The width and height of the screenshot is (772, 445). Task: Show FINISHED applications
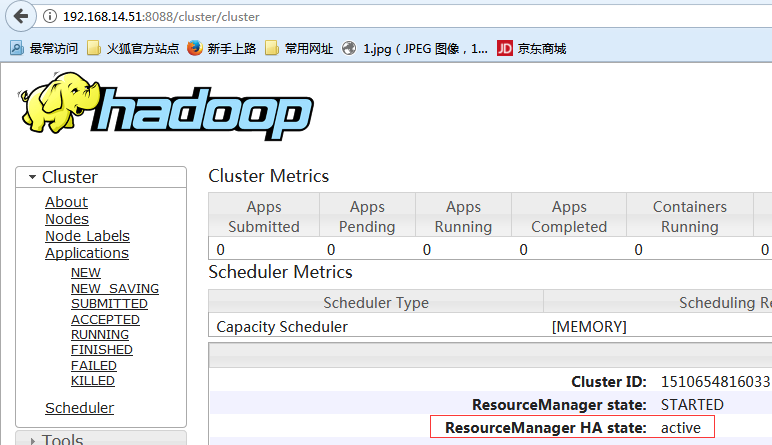[102, 350]
